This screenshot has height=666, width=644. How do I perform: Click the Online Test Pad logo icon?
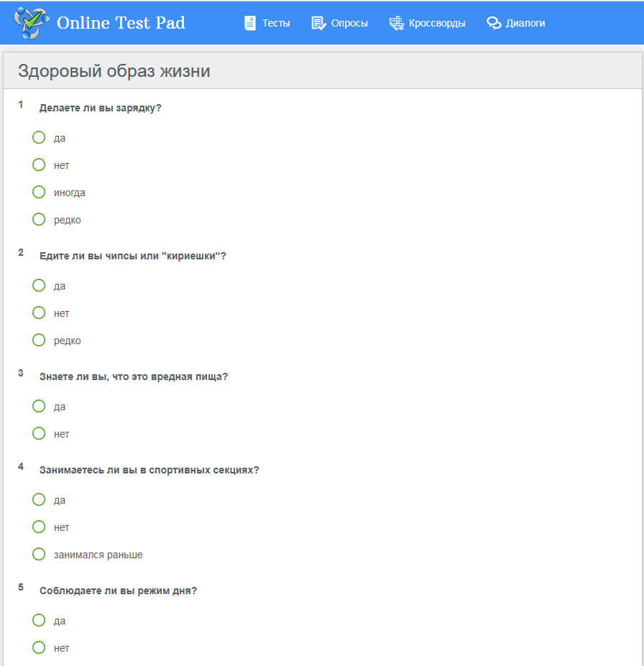point(32,22)
